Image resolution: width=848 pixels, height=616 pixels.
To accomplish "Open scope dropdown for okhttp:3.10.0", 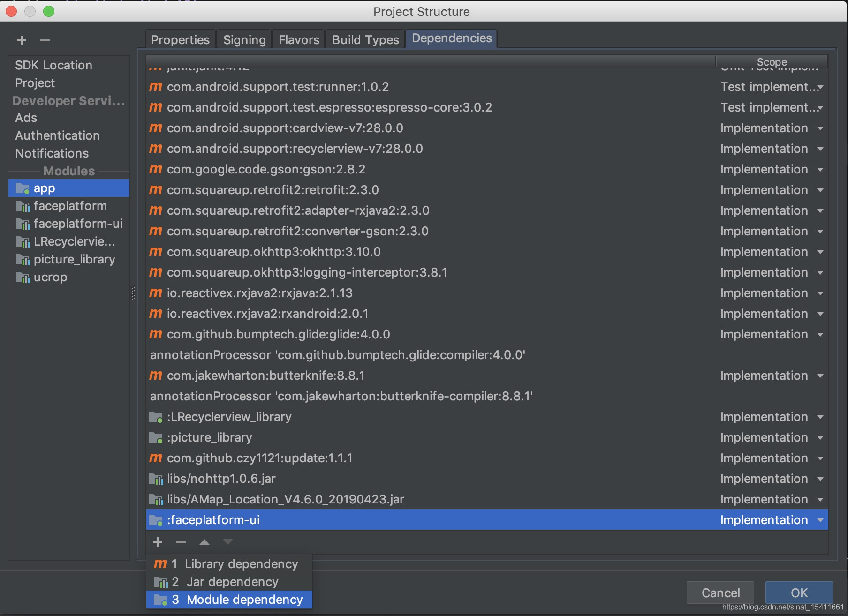I will [820, 252].
